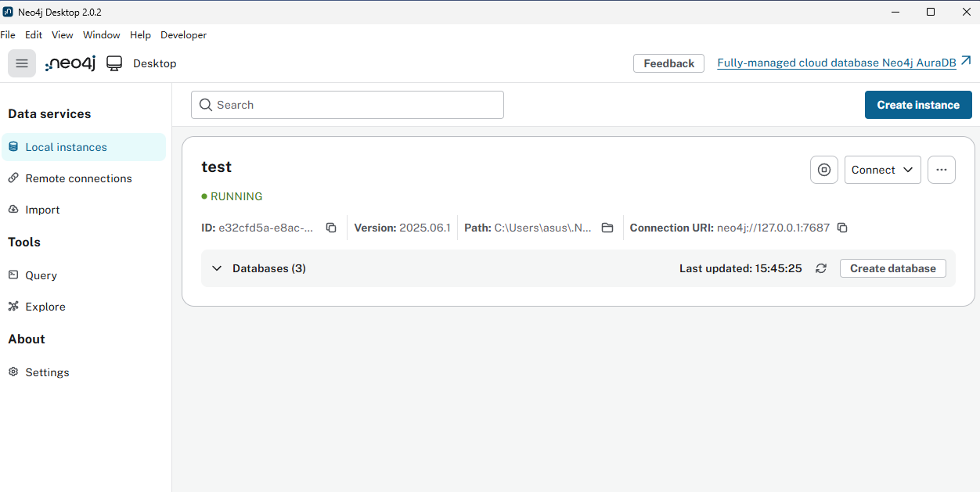Click the Feedback button
Image resolution: width=980 pixels, height=492 pixels.
click(668, 63)
